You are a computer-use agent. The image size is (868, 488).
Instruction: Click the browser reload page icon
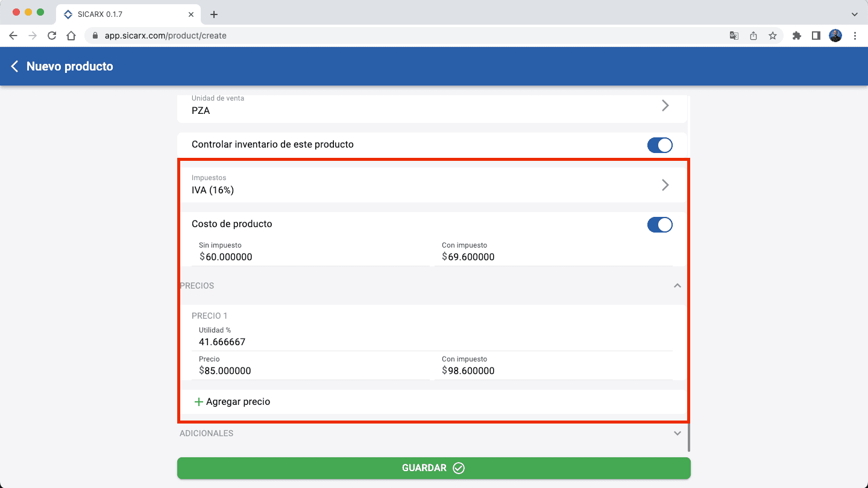point(52,36)
